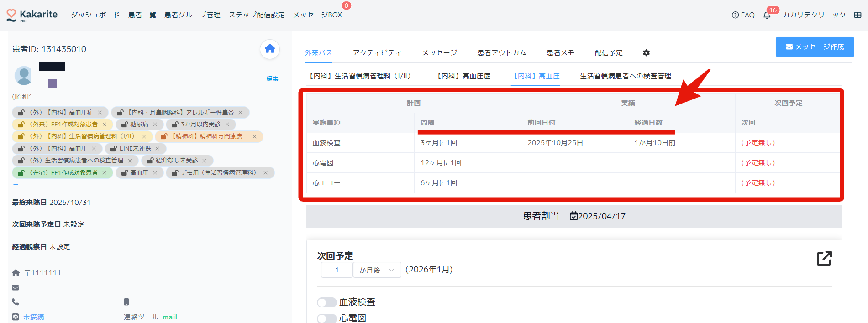Viewport: 868px width, 323px height.
Task: Click lock icon on LINE未連携 tag
Action: (x=114, y=149)
